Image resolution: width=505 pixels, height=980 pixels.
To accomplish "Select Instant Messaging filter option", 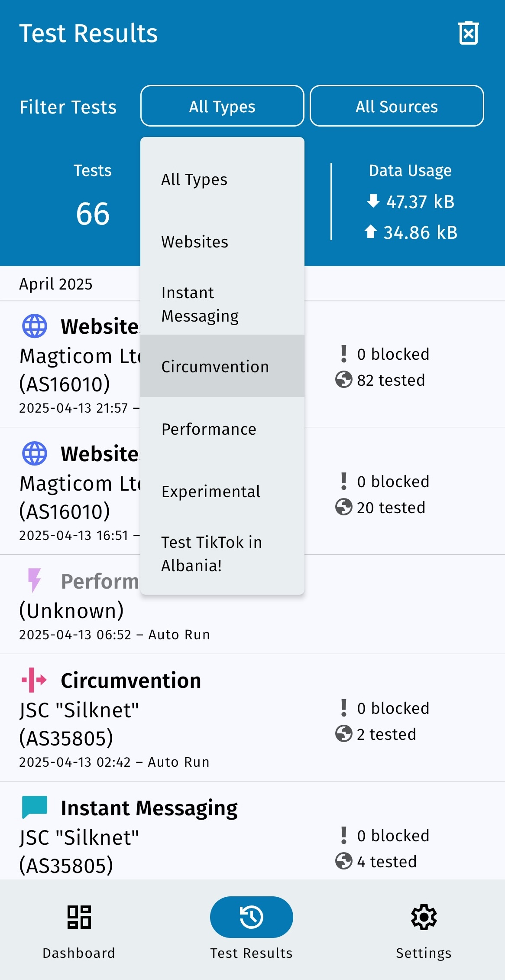I will tap(200, 304).
